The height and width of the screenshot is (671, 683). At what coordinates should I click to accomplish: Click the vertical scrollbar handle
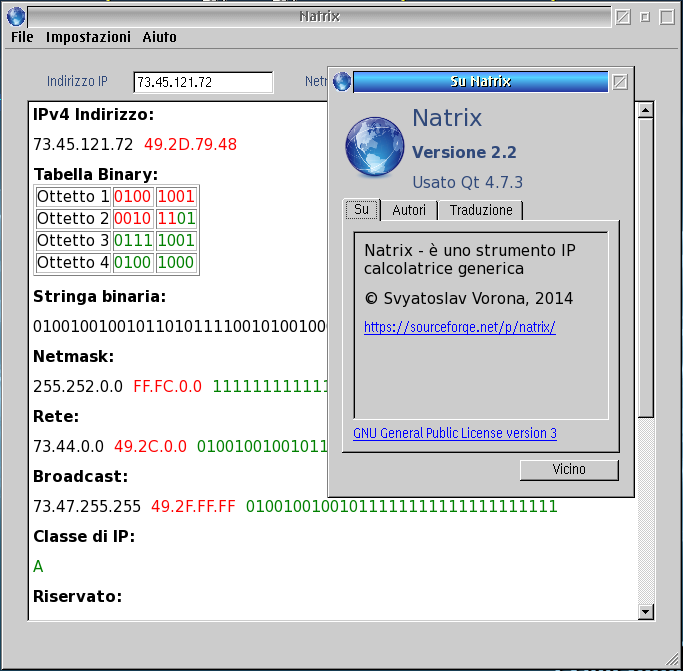pyautogui.click(x=645, y=268)
